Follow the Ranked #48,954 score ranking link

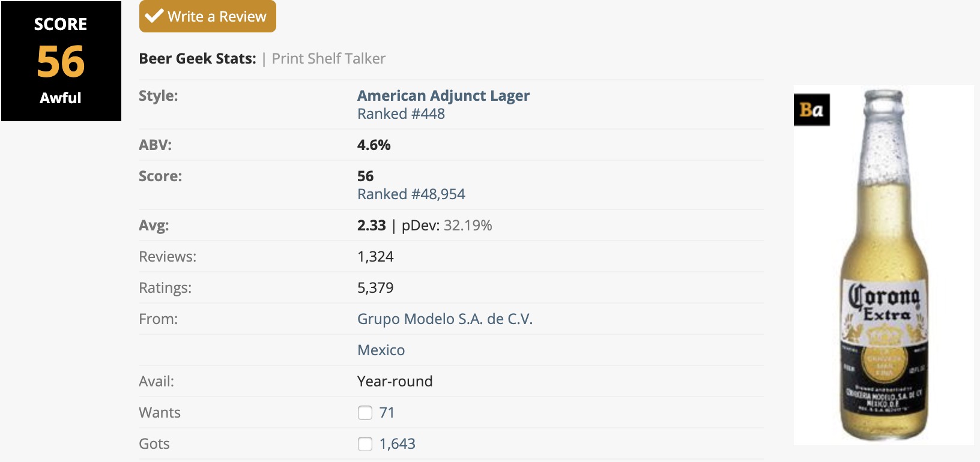411,194
